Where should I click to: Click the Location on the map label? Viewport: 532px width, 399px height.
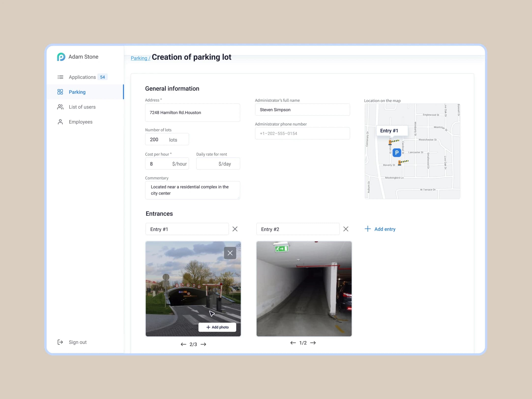pyautogui.click(x=382, y=100)
